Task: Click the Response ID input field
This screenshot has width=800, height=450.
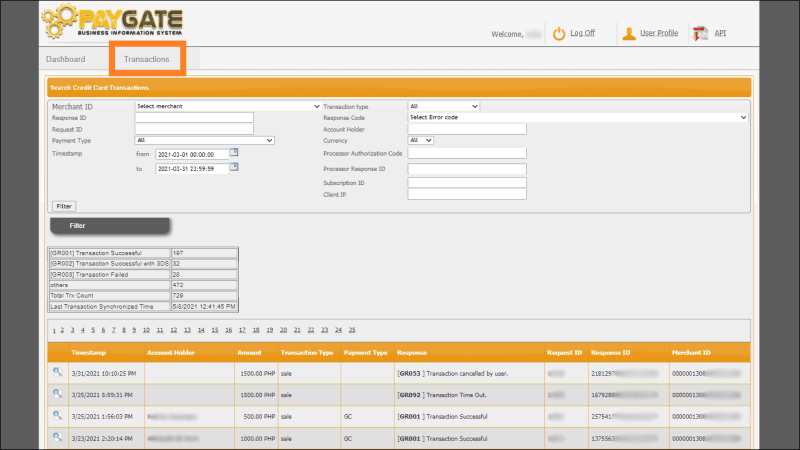Action: [194, 118]
